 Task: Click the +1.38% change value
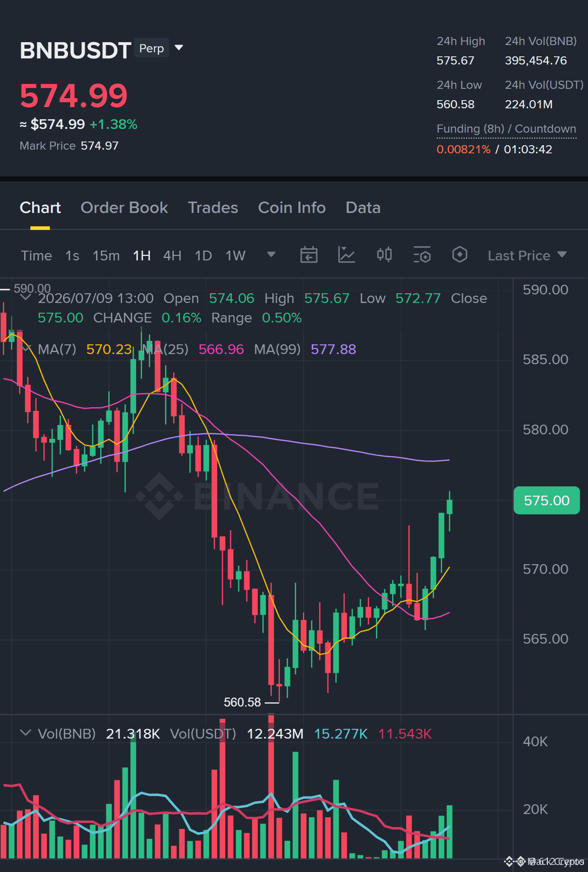[x=114, y=124]
